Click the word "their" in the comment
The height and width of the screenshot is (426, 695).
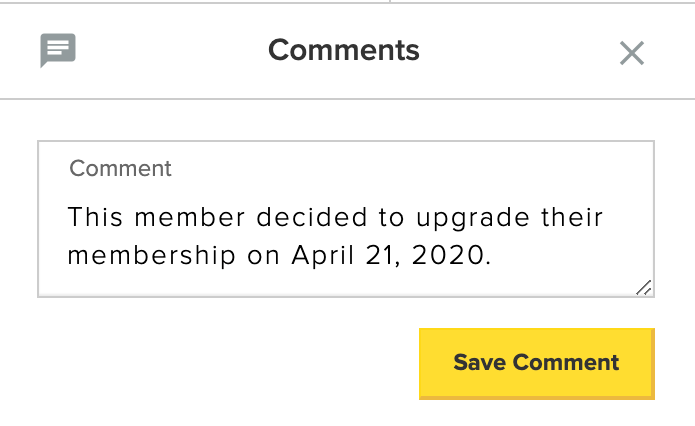(569, 217)
